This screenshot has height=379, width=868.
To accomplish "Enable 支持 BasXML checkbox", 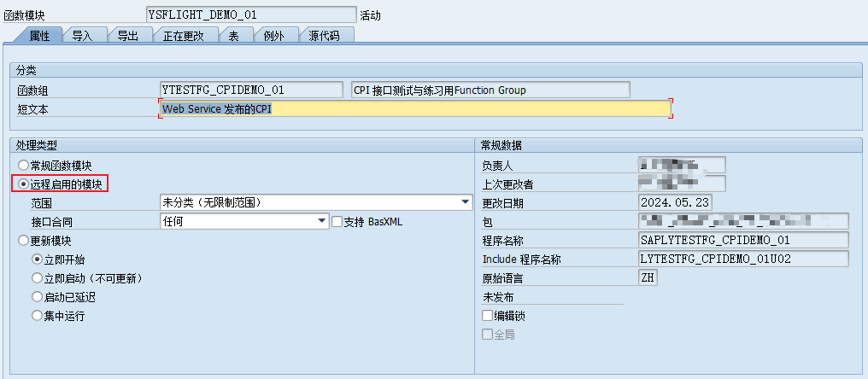I will click(x=337, y=222).
